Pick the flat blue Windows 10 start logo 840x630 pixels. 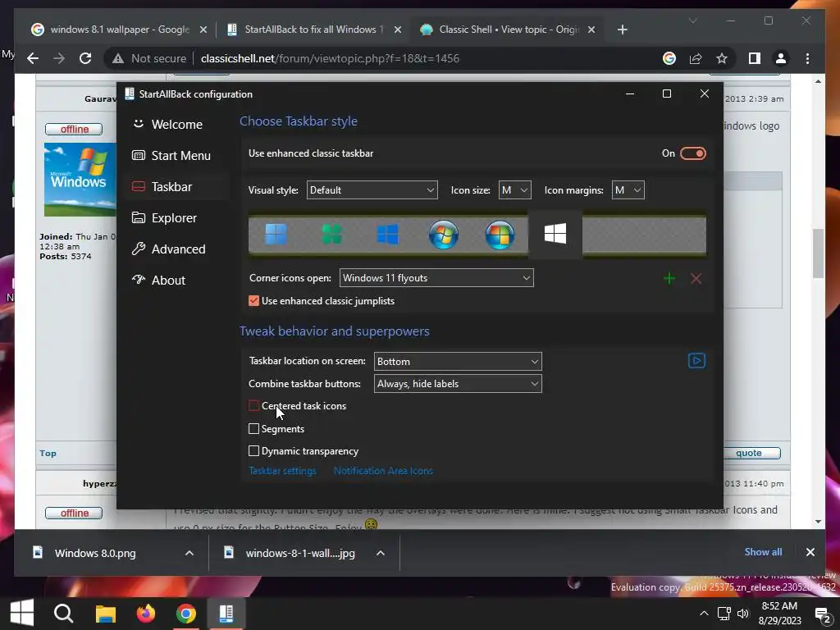pos(387,235)
